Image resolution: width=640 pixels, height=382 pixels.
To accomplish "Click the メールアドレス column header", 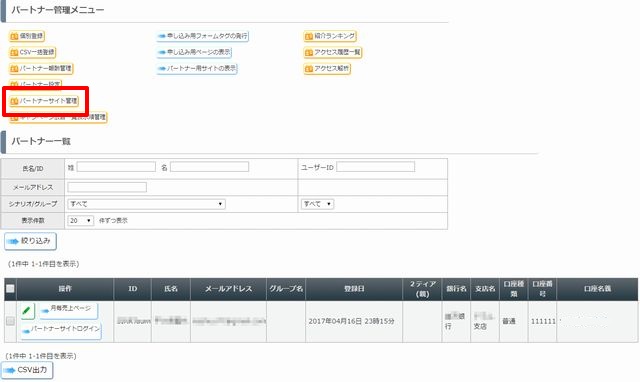I will tap(228, 289).
